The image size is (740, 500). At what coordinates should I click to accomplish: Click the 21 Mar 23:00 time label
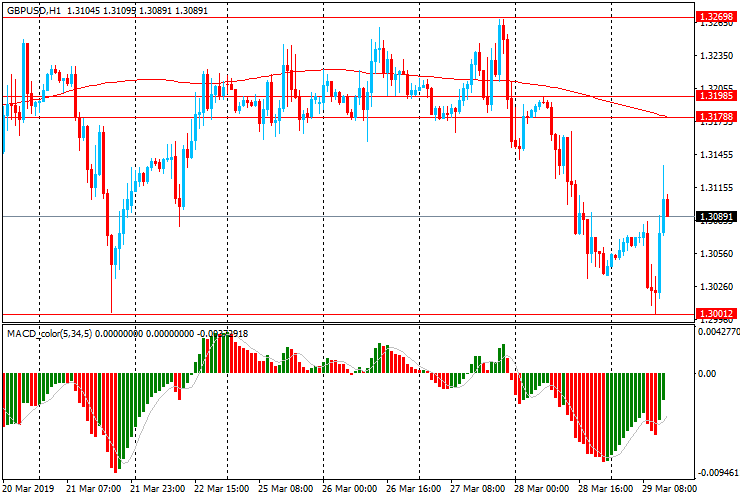pos(158,488)
